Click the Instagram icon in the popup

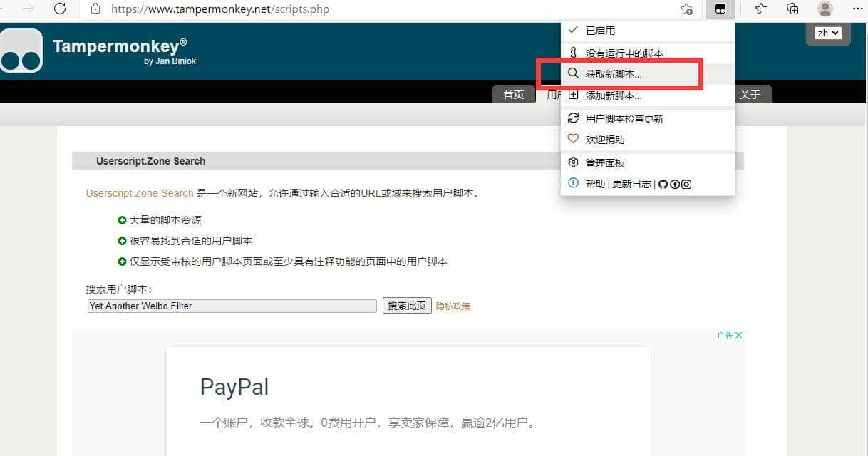(x=686, y=184)
